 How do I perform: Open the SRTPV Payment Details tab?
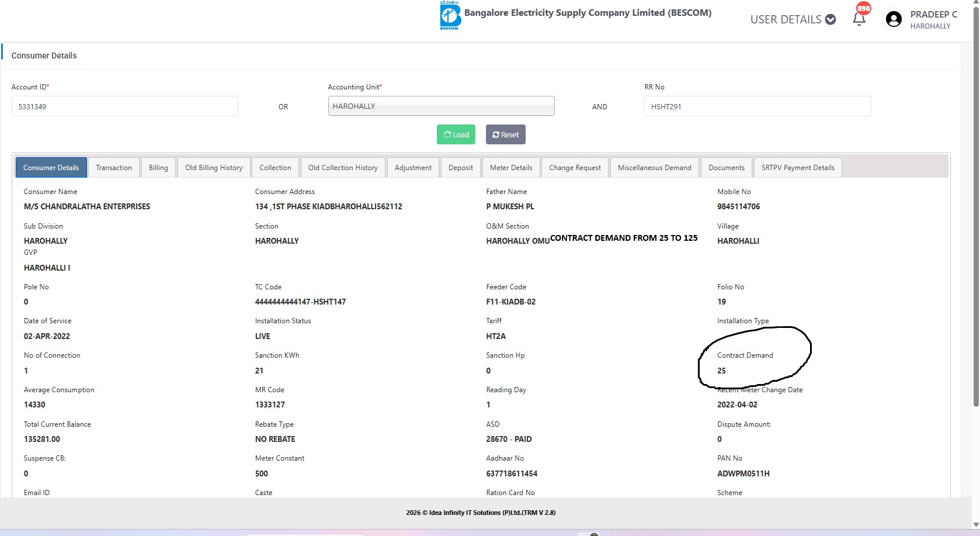pos(798,168)
